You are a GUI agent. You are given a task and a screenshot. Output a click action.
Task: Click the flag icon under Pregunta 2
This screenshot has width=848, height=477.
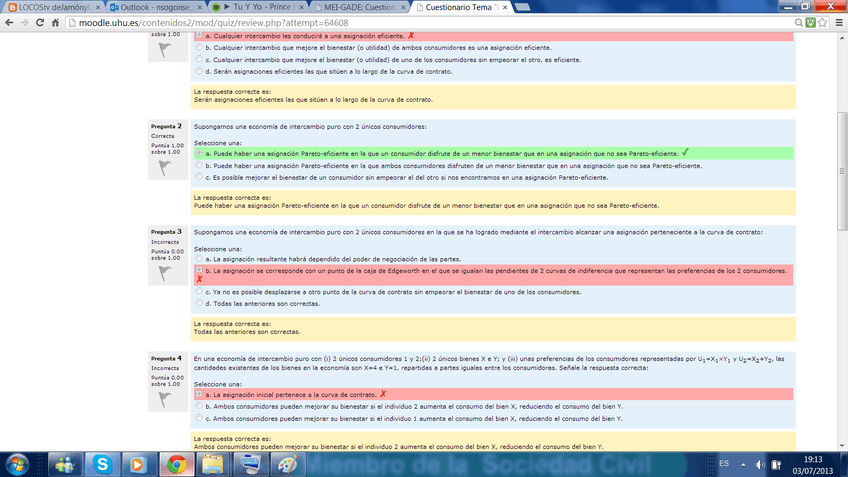coord(159,168)
